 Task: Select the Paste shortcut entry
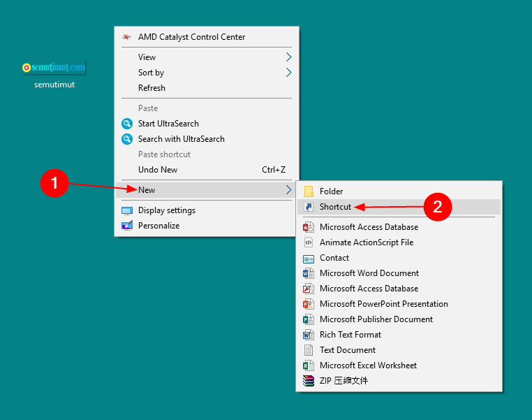coord(207,154)
